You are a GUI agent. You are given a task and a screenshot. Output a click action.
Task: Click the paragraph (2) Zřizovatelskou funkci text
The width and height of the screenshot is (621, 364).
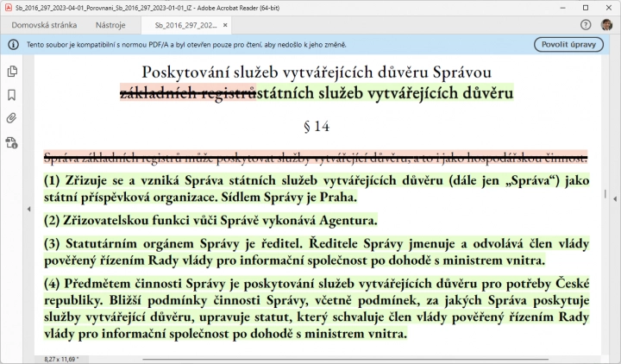[x=210, y=220]
